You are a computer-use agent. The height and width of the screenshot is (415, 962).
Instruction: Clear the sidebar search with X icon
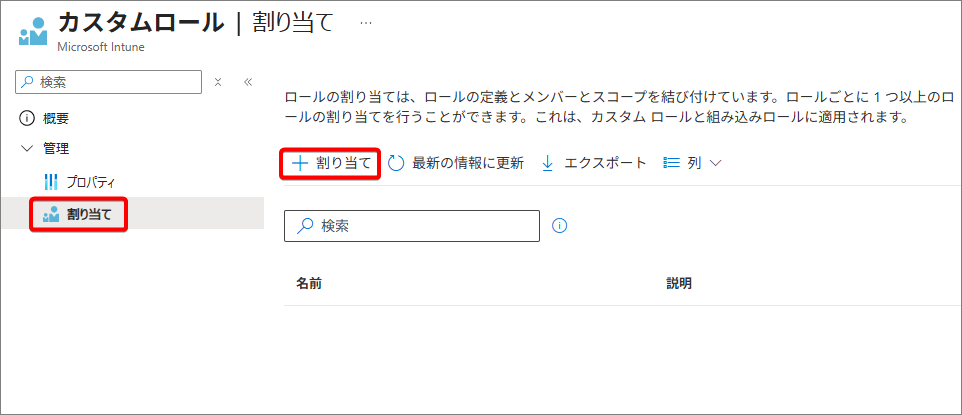coord(218,82)
